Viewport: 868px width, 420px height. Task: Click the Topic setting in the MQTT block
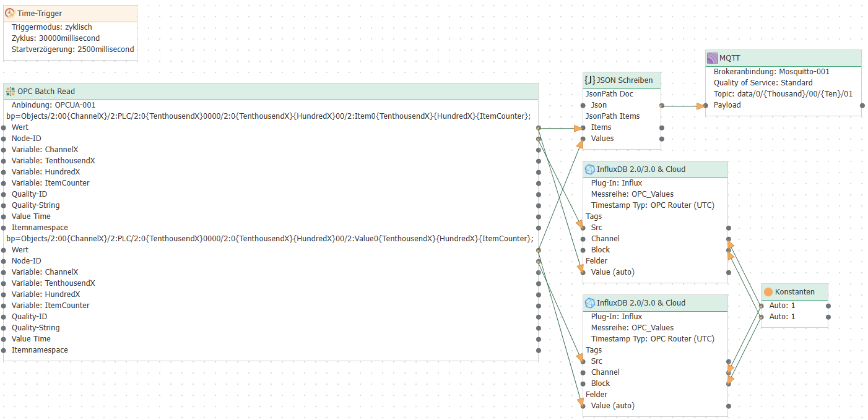(x=783, y=94)
